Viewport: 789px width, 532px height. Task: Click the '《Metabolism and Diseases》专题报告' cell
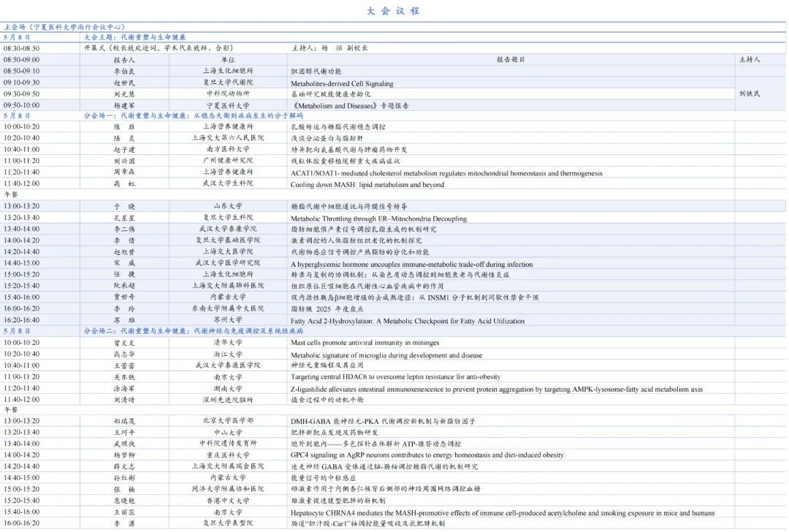click(350, 106)
